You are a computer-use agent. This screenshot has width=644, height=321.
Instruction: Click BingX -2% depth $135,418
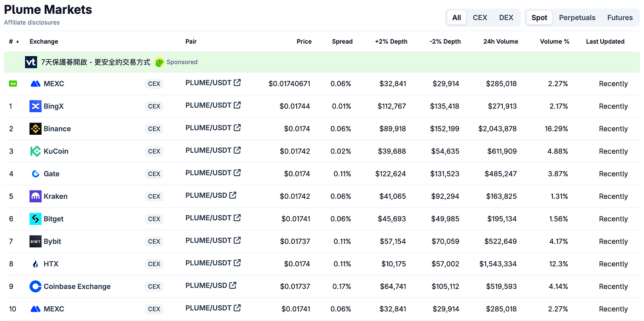click(444, 106)
